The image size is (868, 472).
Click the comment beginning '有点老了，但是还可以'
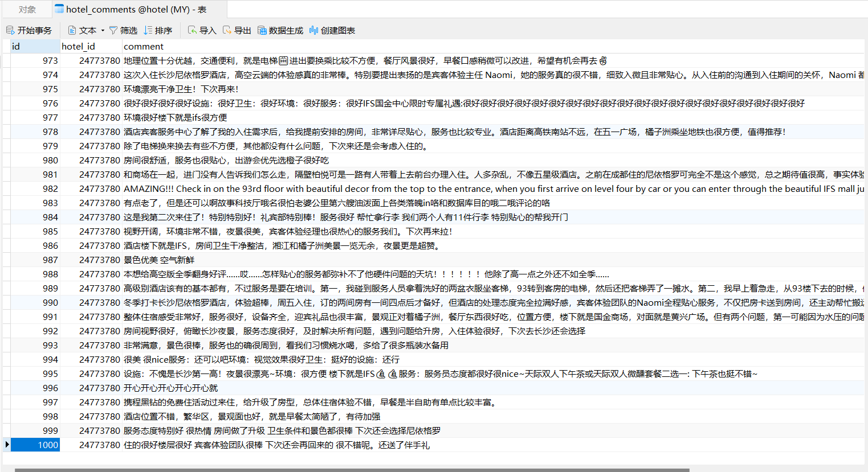pos(337,203)
